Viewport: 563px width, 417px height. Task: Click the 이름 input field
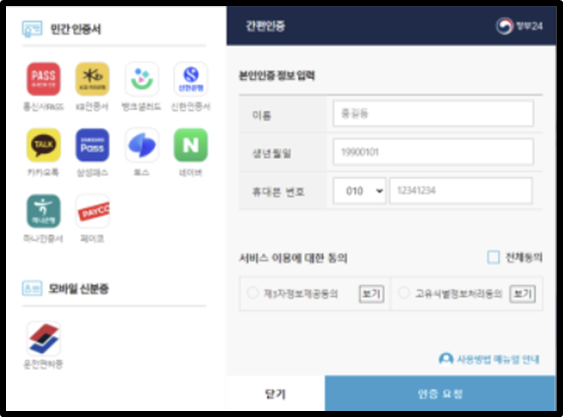[x=433, y=113]
